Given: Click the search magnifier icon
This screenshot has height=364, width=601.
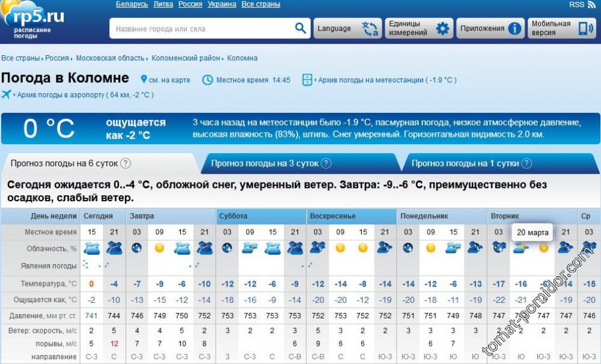Looking at the screenshot, I should tap(300, 28).
